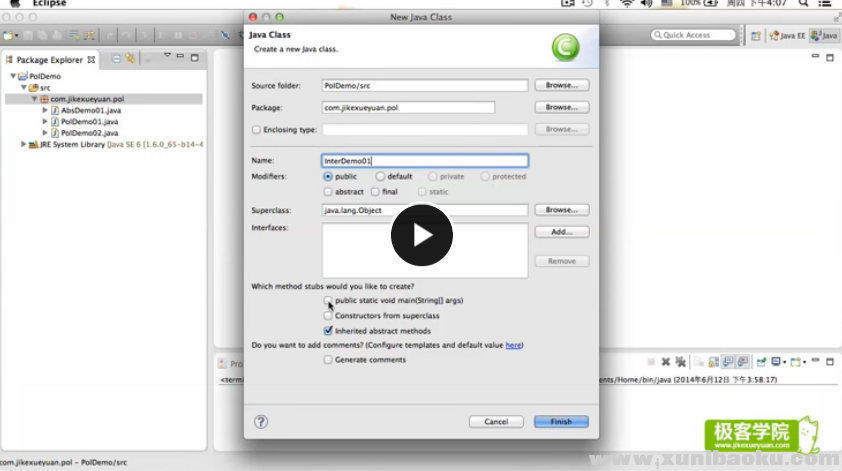Check the Generate comments checkbox
The height and width of the screenshot is (471, 842).
click(x=328, y=360)
